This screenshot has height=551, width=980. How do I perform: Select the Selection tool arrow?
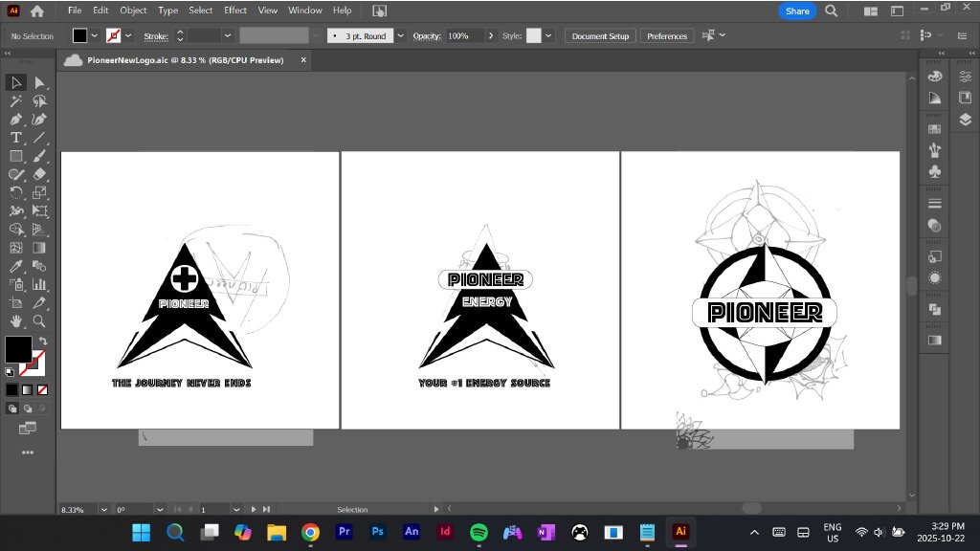16,82
